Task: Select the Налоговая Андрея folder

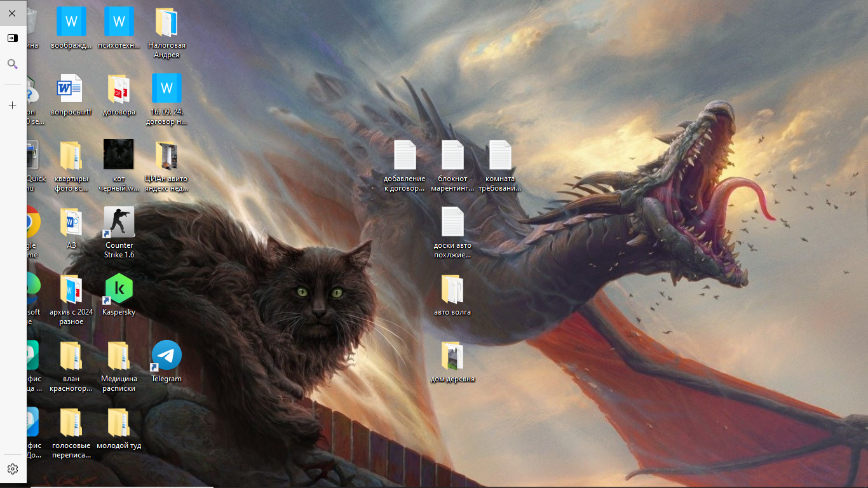Action: coord(166,22)
